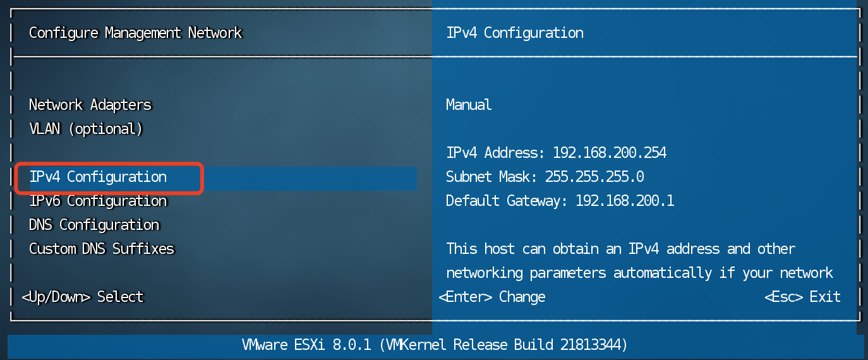Pick the Custom DNS Suffixes option
Image resolution: width=868 pixels, height=360 pixels.
pyautogui.click(x=102, y=249)
